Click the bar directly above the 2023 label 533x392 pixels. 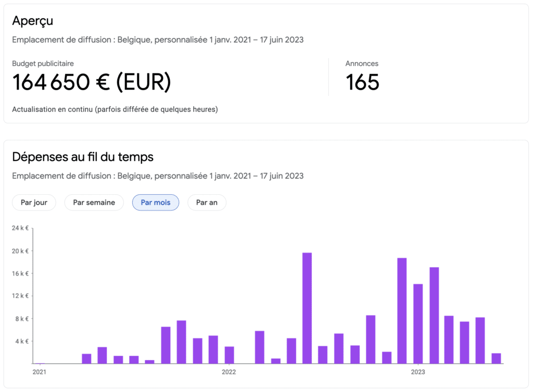pyautogui.click(x=417, y=324)
